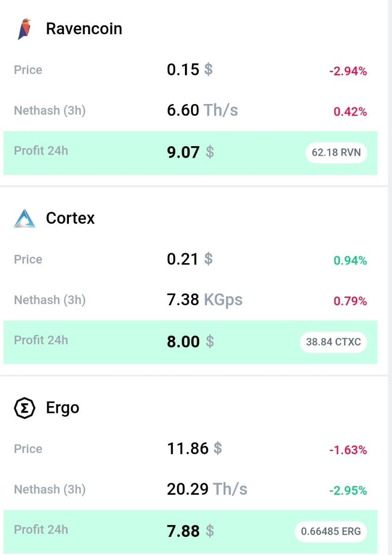Click Ravencoin's 9.07 $ profit value
The width and height of the screenshot is (392, 555).
click(190, 152)
